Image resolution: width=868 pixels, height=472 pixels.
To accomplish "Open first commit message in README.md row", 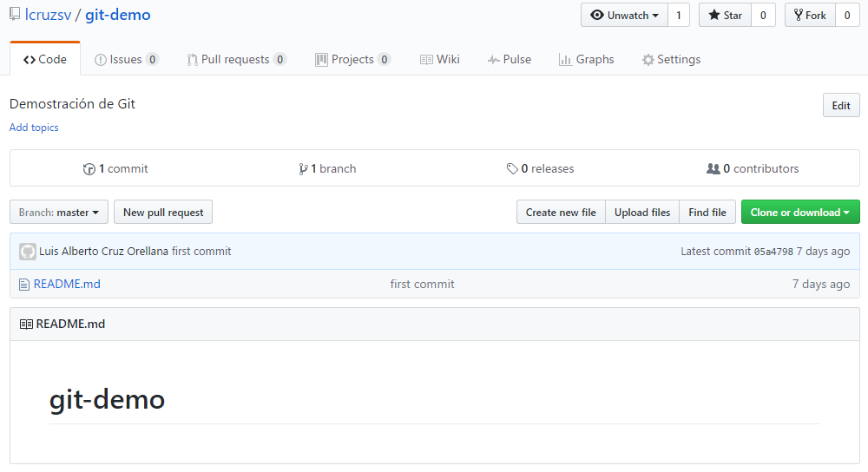I will click(x=423, y=284).
